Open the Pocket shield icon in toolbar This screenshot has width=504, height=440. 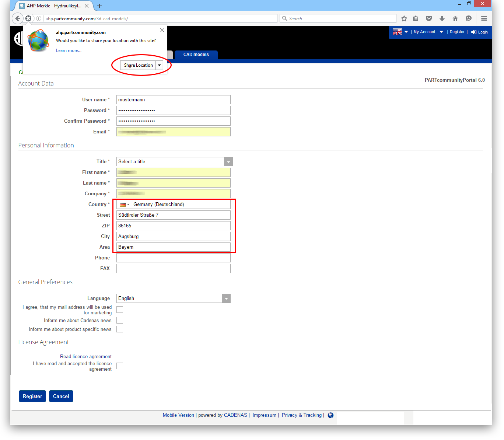429,18
